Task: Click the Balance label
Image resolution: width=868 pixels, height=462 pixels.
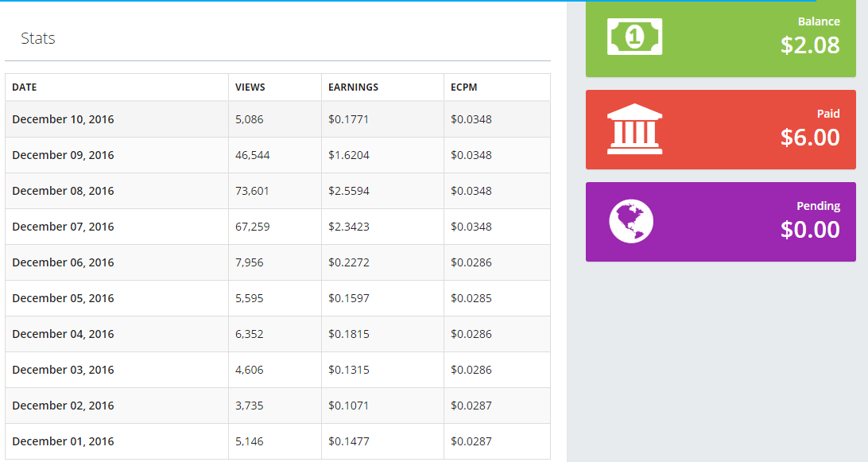Action: click(x=819, y=21)
